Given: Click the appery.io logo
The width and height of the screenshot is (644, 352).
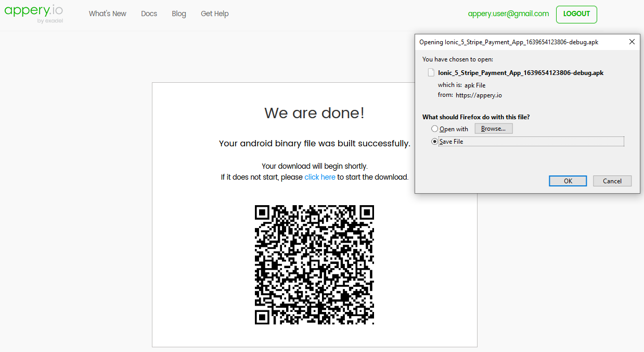Looking at the screenshot, I should [34, 13].
